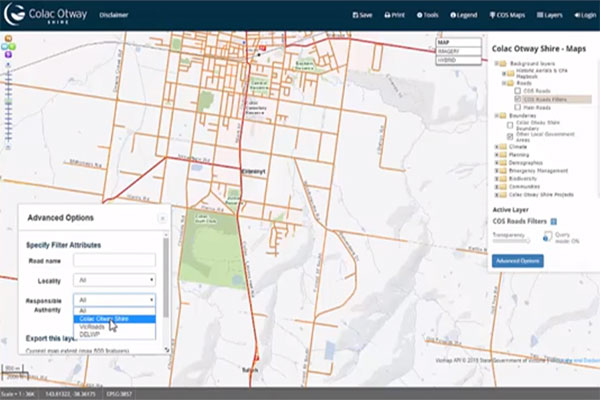600x400 pixels.
Task: Collapse the Boundaries folder
Action: pos(496,116)
